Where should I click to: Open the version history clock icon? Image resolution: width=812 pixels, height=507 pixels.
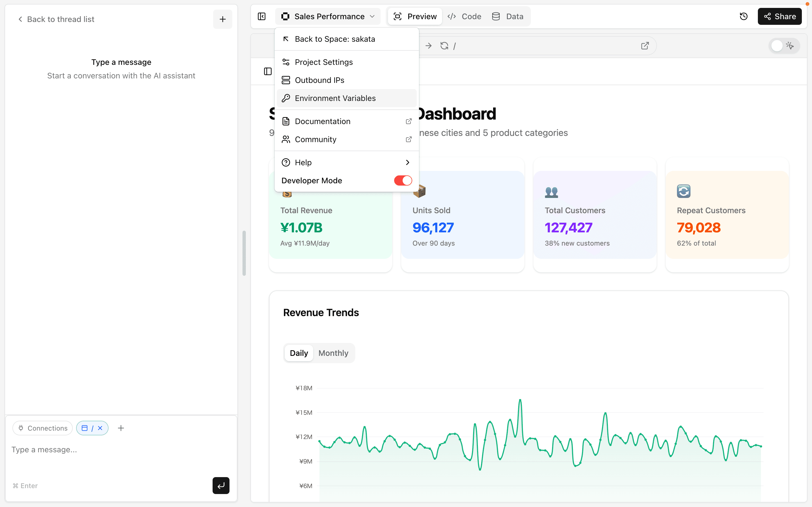click(743, 16)
